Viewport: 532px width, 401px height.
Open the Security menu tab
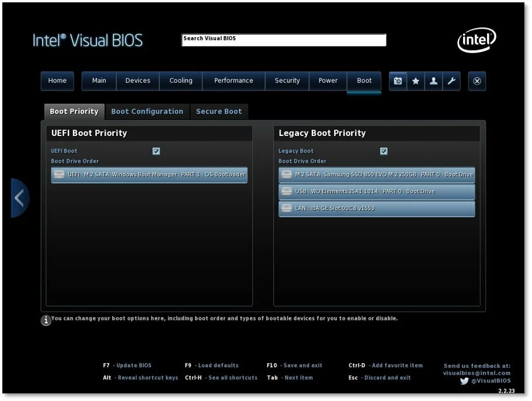coord(287,81)
